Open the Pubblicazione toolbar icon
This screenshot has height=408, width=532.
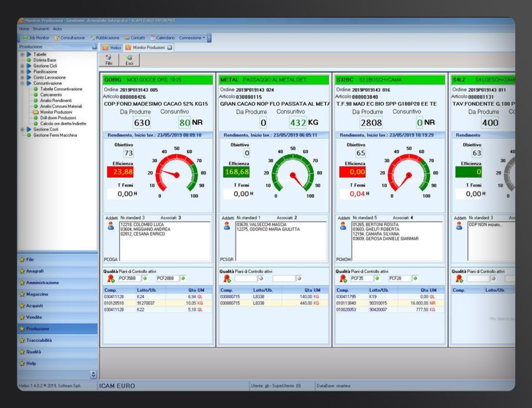click(x=92, y=37)
